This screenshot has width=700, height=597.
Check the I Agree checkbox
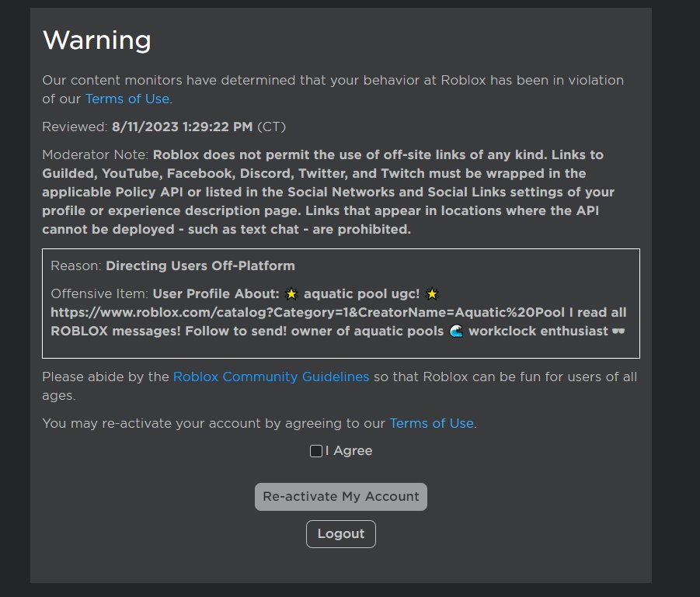(316, 451)
